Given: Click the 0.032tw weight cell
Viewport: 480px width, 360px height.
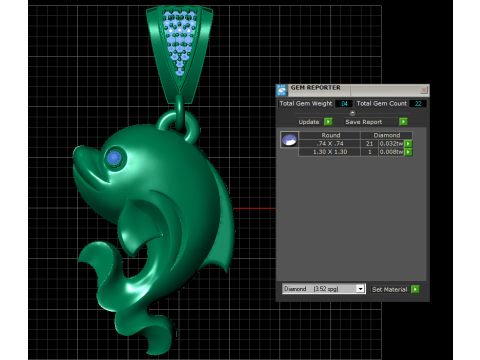Looking at the screenshot, I should (391, 144).
